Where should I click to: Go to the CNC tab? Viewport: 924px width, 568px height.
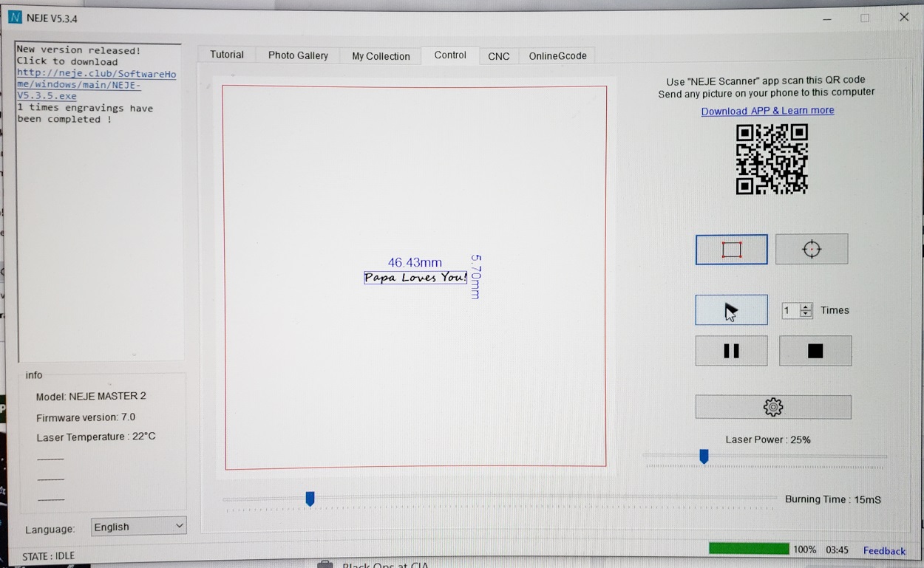pos(498,56)
